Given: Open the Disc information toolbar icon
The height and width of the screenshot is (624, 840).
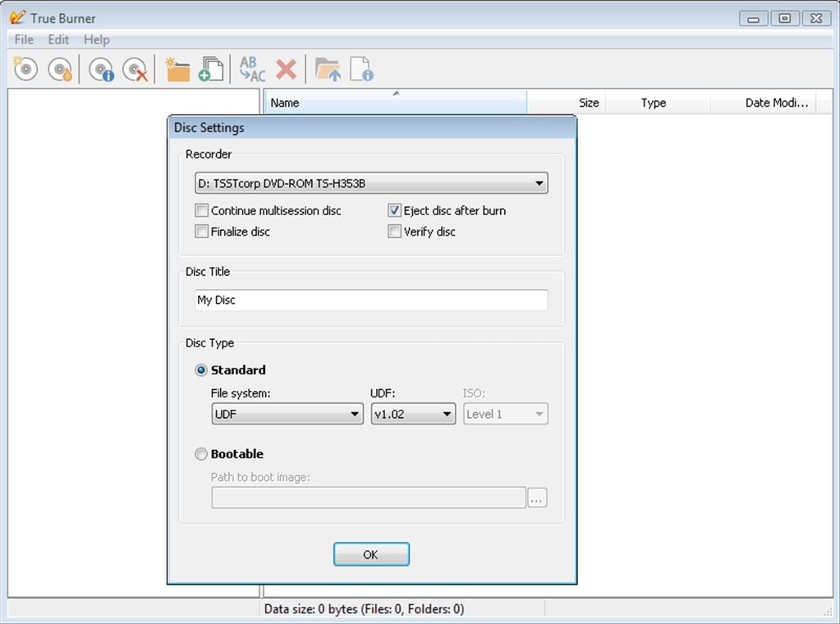Looking at the screenshot, I should pos(101,69).
